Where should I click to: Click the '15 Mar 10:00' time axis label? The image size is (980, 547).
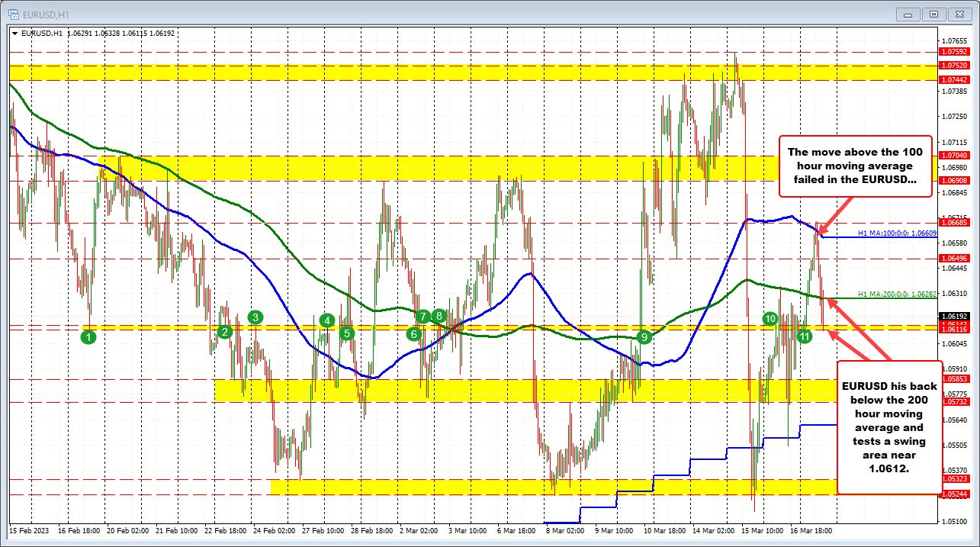tap(762, 529)
